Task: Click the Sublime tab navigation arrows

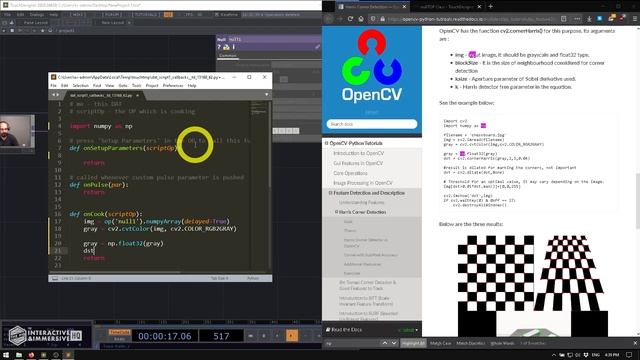Action: tap(55, 95)
